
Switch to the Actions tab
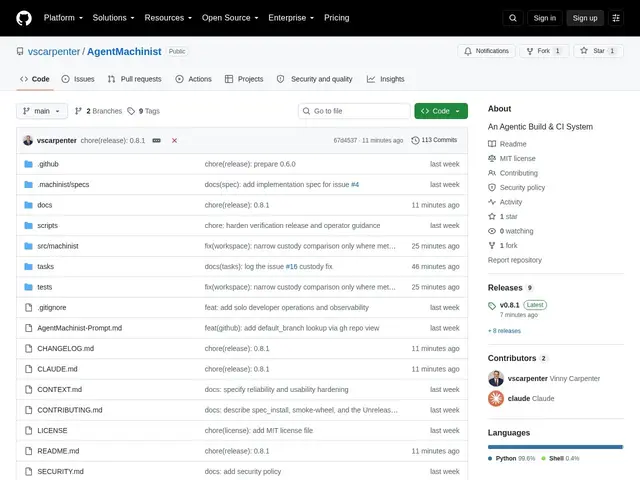pyautogui.click(x=193, y=79)
